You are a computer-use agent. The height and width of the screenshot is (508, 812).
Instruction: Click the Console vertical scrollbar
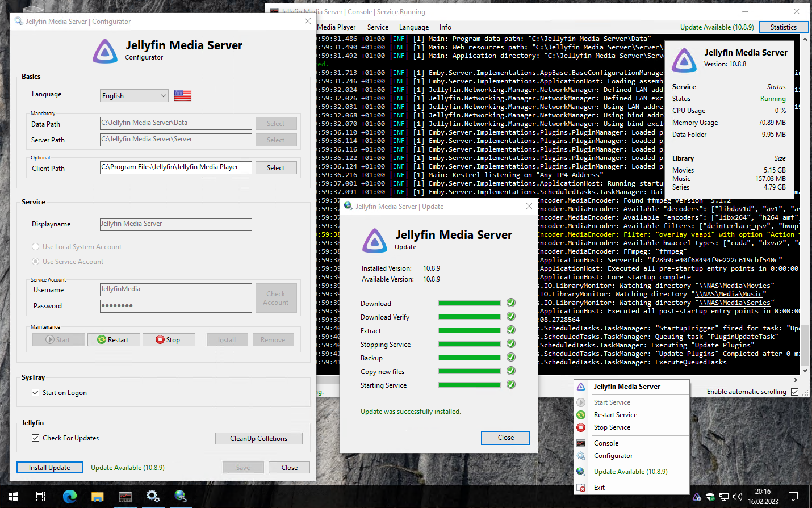point(804,204)
